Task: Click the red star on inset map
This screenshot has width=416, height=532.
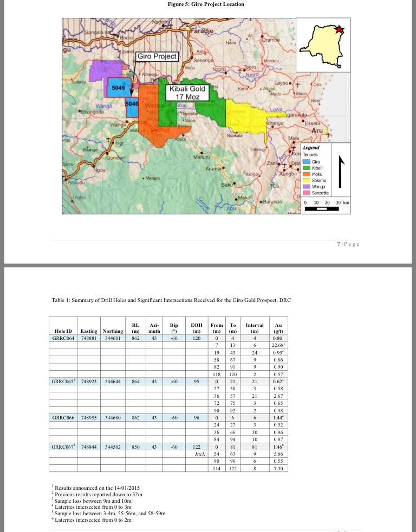Action: tap(339, 30)
